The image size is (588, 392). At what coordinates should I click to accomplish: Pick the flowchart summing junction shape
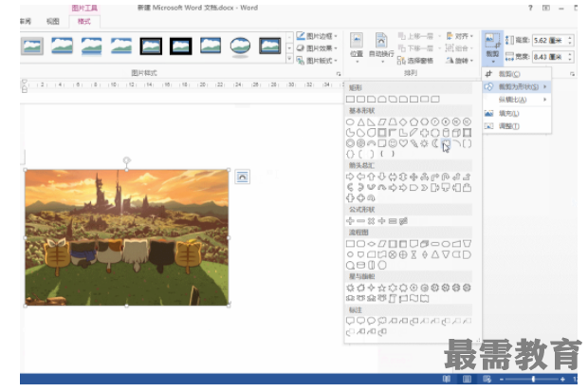click(x=393, y=254)
